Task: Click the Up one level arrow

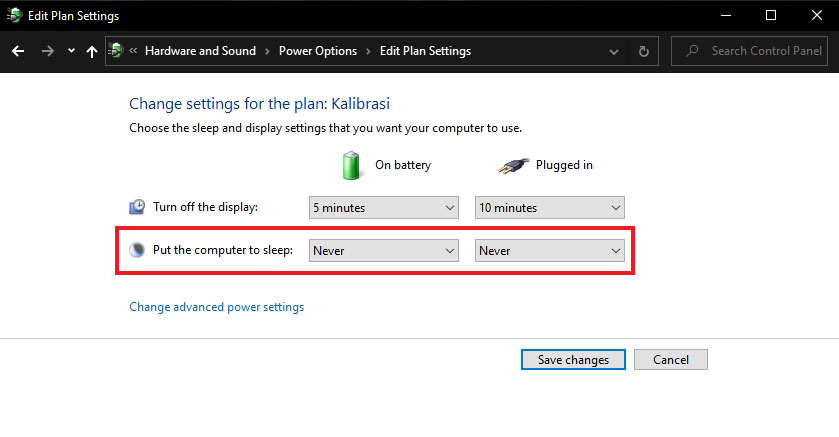Action: click(x=92, y=51)
